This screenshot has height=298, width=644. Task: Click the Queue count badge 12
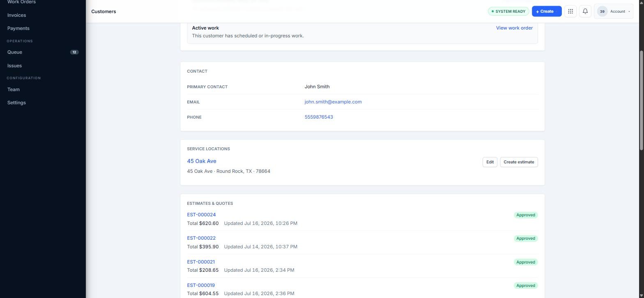[74, 52]
